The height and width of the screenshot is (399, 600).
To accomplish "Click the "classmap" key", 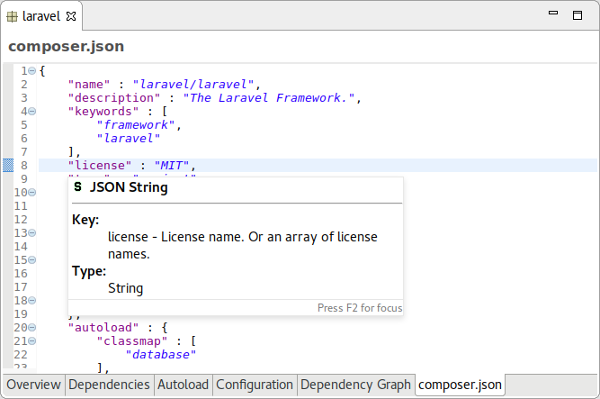I will pos(132,341).
